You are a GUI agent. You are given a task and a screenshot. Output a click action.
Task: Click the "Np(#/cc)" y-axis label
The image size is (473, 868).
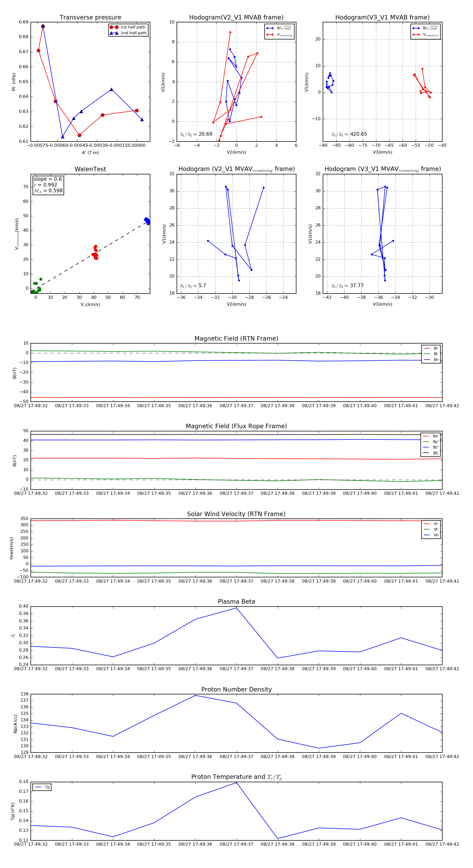pyautogui.click(x=15, y=724)
